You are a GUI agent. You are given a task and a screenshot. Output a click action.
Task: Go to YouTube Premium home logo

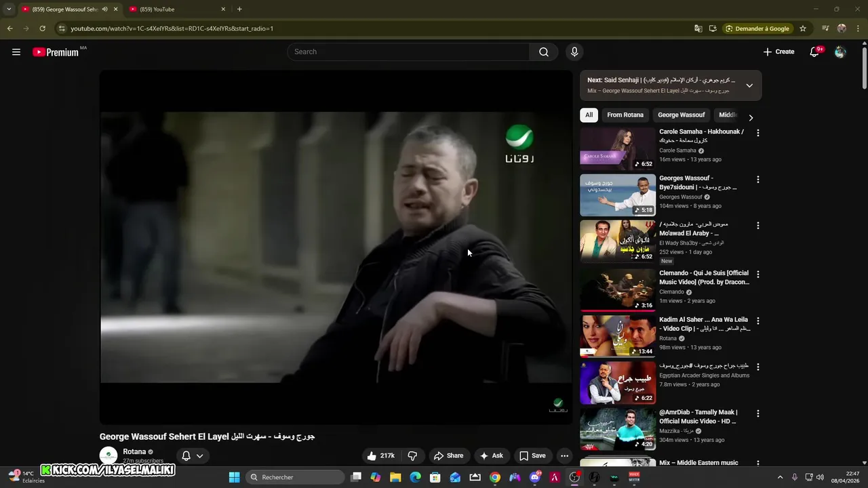56,52
